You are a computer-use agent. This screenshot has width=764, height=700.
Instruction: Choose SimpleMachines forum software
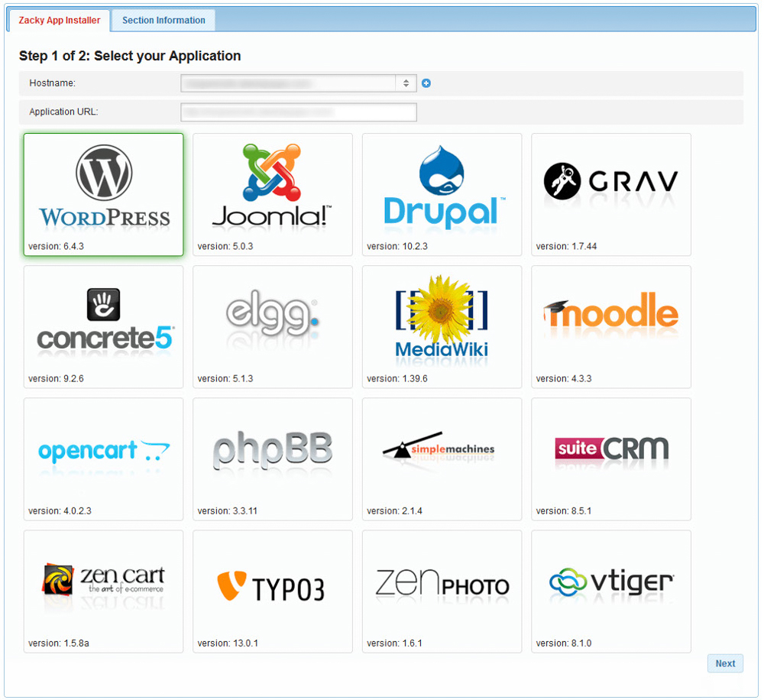(442, 458)
